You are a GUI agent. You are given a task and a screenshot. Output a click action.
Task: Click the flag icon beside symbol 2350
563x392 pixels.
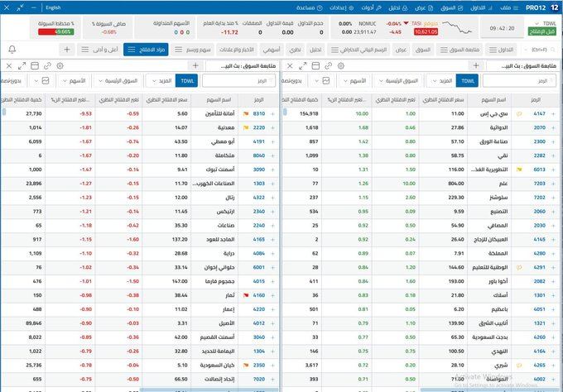coord(246,366)
